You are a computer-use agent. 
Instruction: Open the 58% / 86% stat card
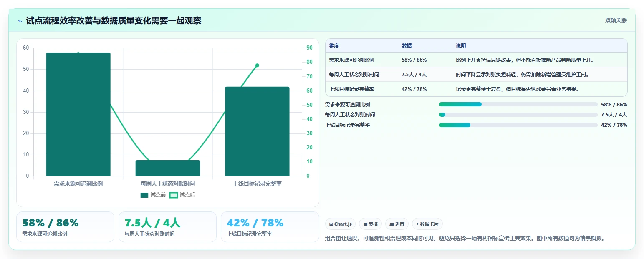[x=65, y=227]
